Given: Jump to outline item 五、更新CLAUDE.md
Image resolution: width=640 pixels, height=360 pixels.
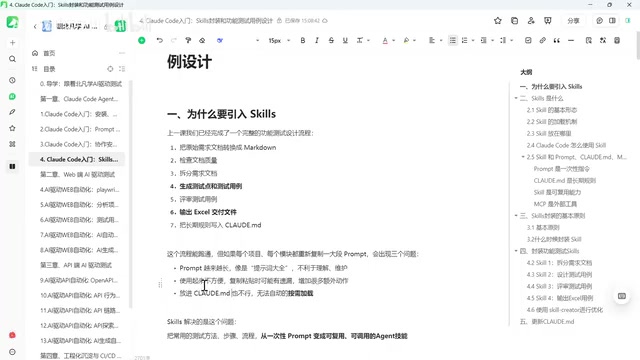Looking at the screenshot, I should [547, 322].
